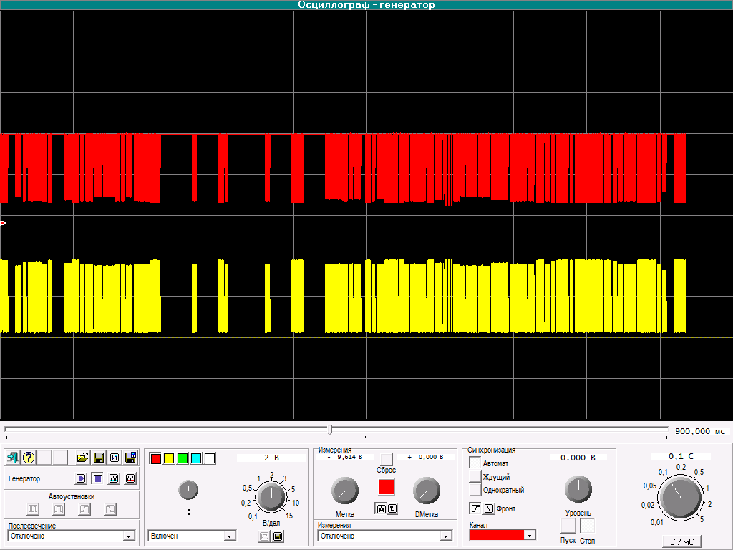Expand the Послесвечение dropdown
The height and width of the screenshot is (550, 733).
pyautogui.click(x=129, y=536)
